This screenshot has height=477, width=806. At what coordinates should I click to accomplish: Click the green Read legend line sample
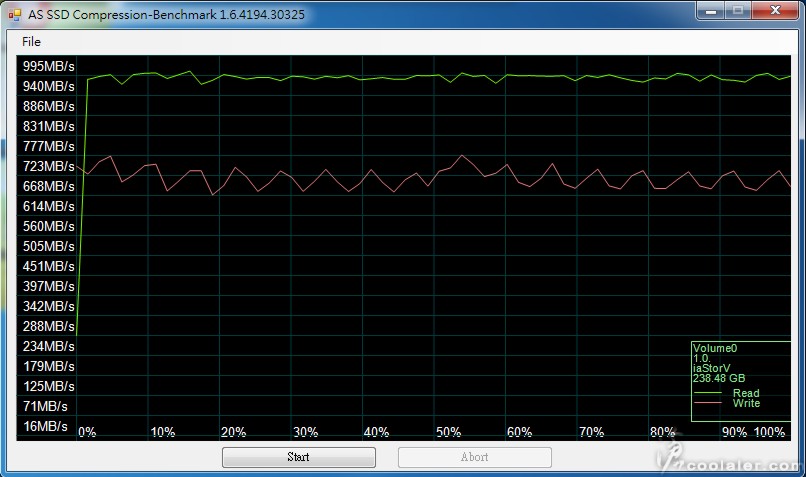(707, 393)
